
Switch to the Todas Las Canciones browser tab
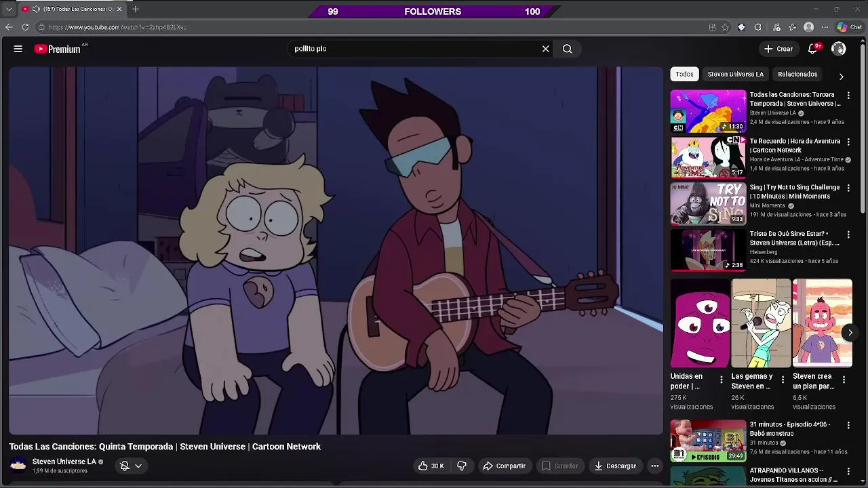coord(72,9)
